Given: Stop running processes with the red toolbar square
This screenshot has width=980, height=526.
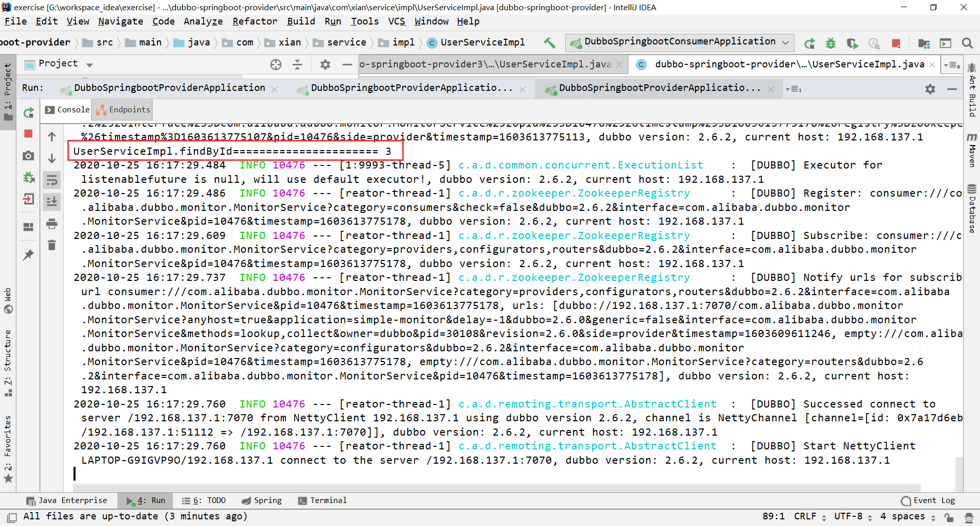Looking at the screenshot, I should (896, 43).
